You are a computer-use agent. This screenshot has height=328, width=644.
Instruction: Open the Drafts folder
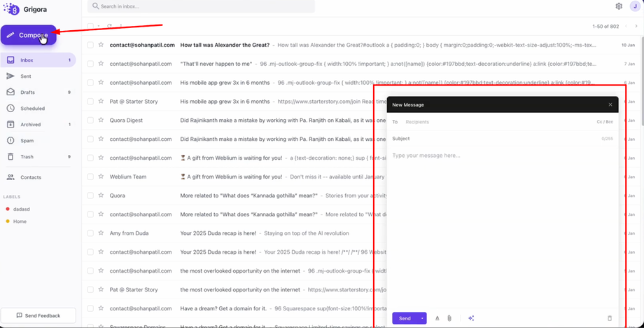tap(38, 92)
